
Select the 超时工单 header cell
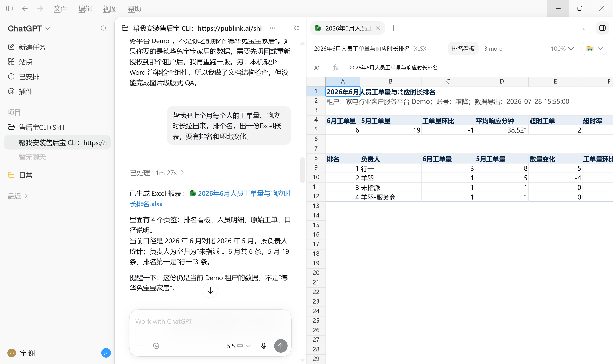pyautogui.click(x=555, y=121)
